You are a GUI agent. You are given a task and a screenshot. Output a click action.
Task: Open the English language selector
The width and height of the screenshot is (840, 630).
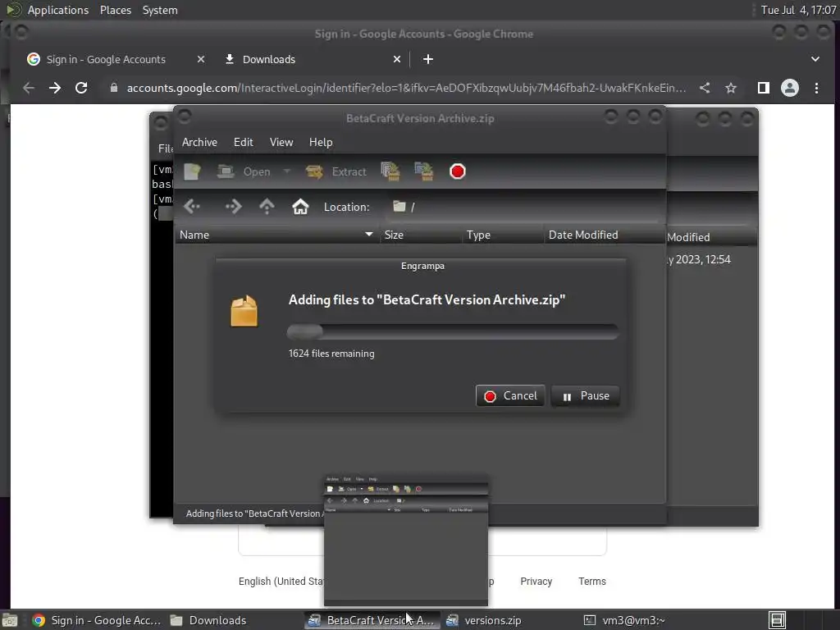point(281,582)
